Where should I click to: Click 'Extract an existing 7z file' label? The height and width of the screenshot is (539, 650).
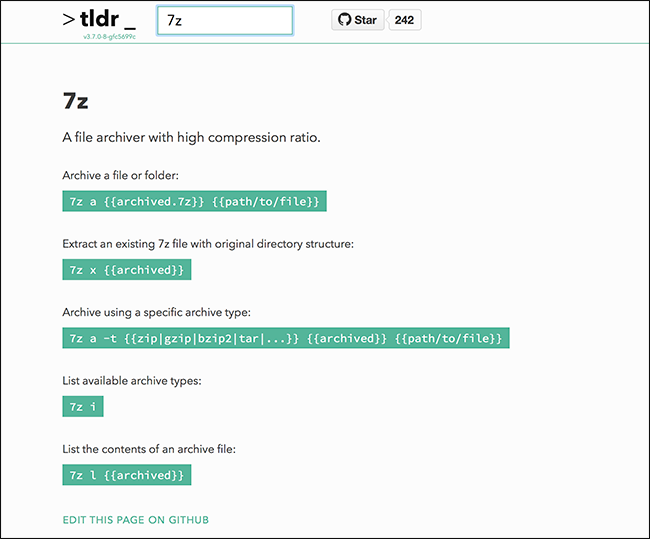click(x=208, y=244)
